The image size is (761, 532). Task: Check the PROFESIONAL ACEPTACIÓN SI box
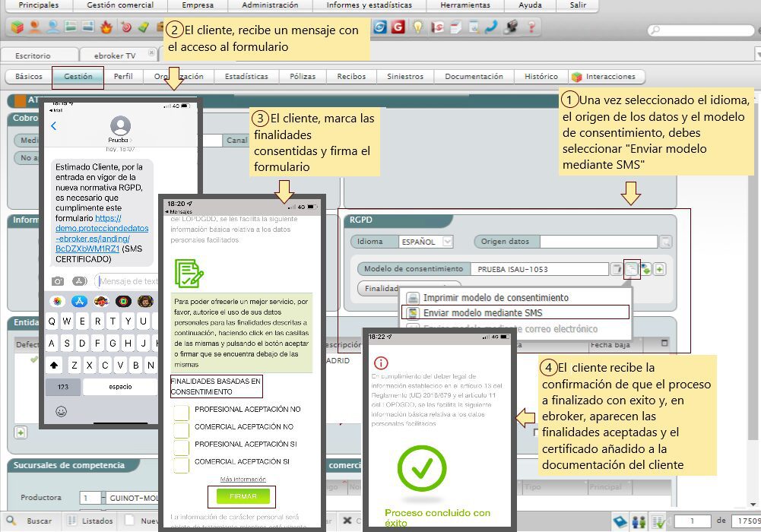tap(182, 447)
